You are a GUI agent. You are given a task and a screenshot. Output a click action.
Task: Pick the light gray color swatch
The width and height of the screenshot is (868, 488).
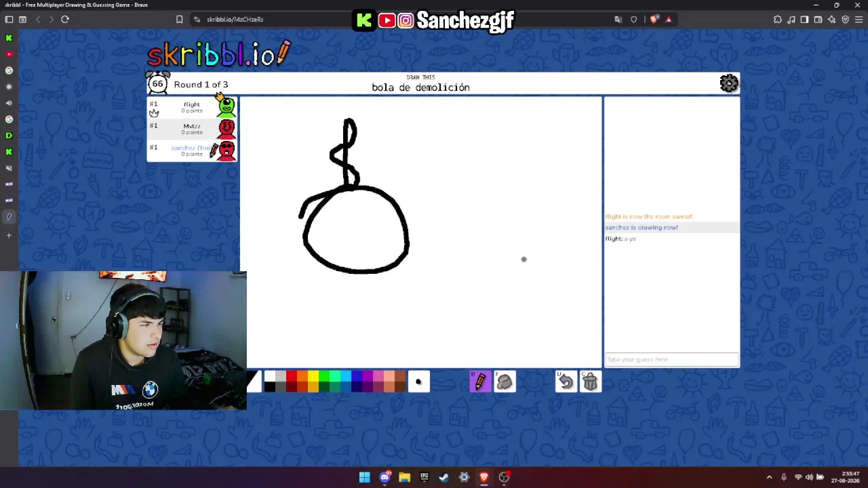click(x=281, y=376)
